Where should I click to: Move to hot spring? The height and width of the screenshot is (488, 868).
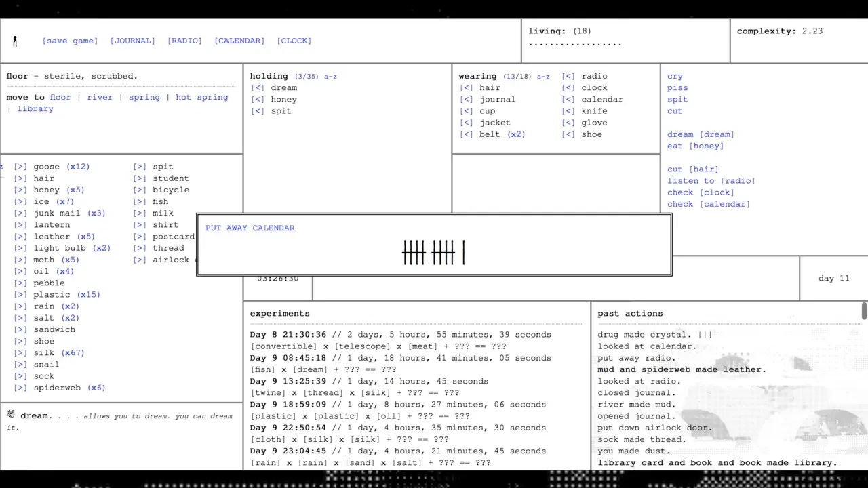[202, 97]
